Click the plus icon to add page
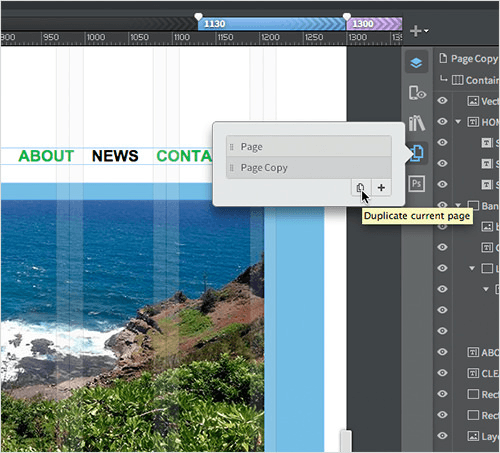The width and height of the screenshot is (500, 453). click(x=381, y=188)
